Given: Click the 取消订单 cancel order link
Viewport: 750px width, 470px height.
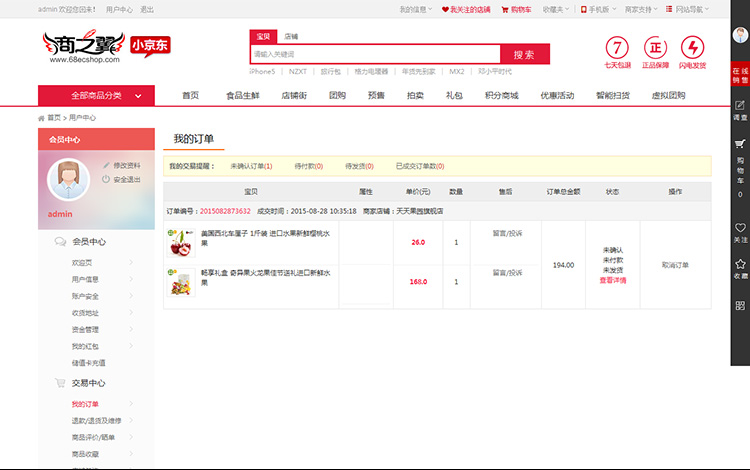Looking at the screenshot, I should tap(675, 265).
